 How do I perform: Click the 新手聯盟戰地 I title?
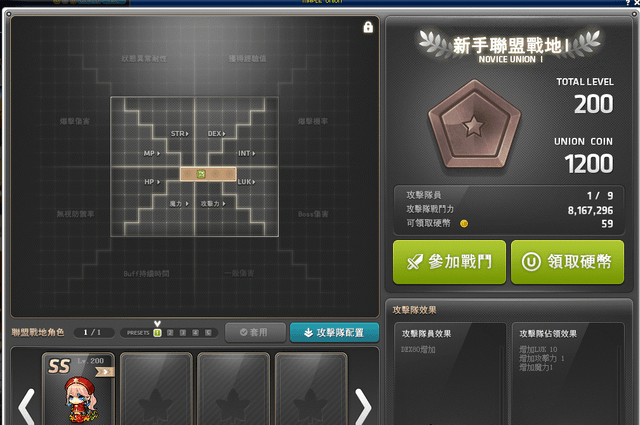coord(511,45)
